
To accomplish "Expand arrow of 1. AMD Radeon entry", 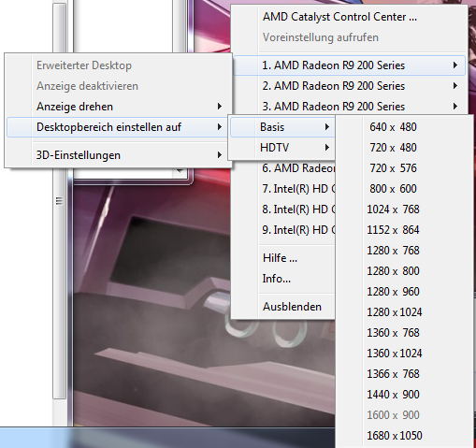I will coord(455,65).
